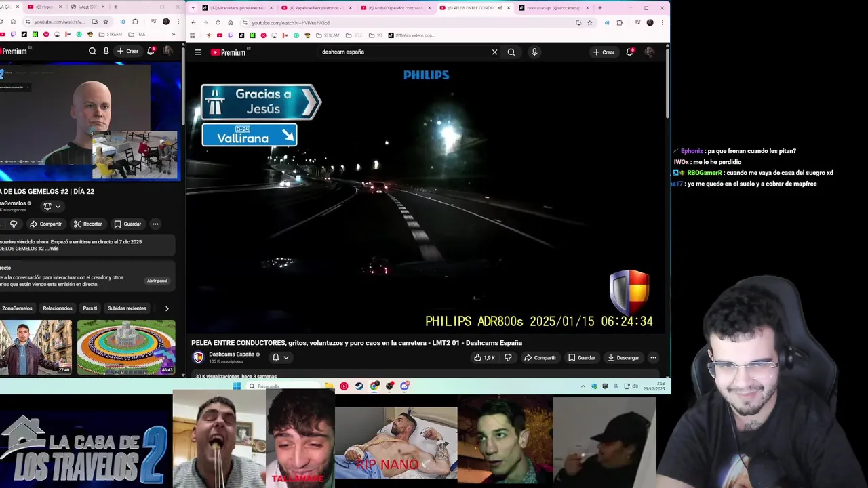This screenshot has width=868, height=488.
Task: Click Guardar under the dashcam video
Action: (x=582, y=358)
